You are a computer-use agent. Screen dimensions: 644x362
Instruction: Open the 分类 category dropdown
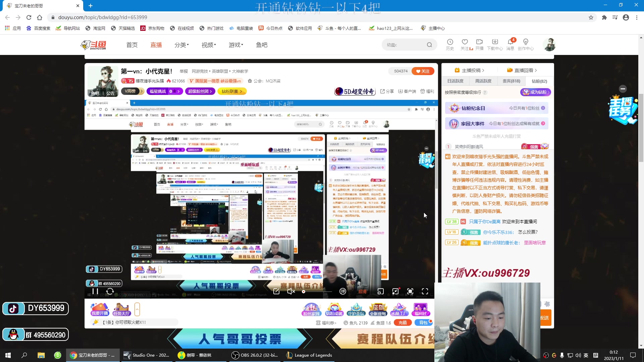[x=181, y=45]
